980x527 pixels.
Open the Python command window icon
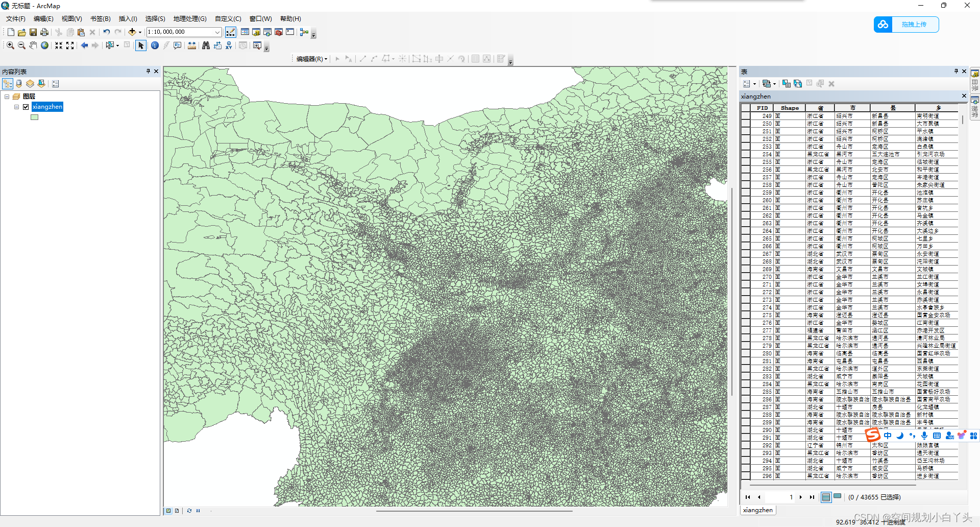[290, 32]
